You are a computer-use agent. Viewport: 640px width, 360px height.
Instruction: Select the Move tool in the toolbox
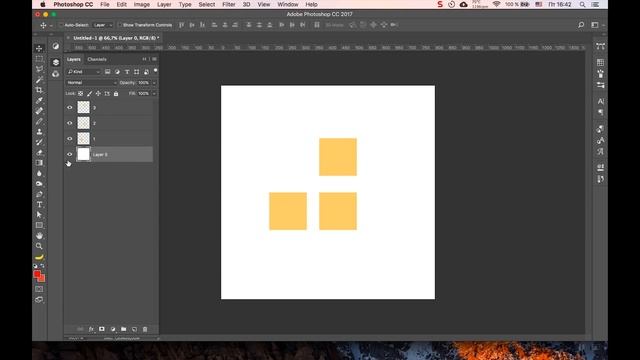click(x=39, y=48)
